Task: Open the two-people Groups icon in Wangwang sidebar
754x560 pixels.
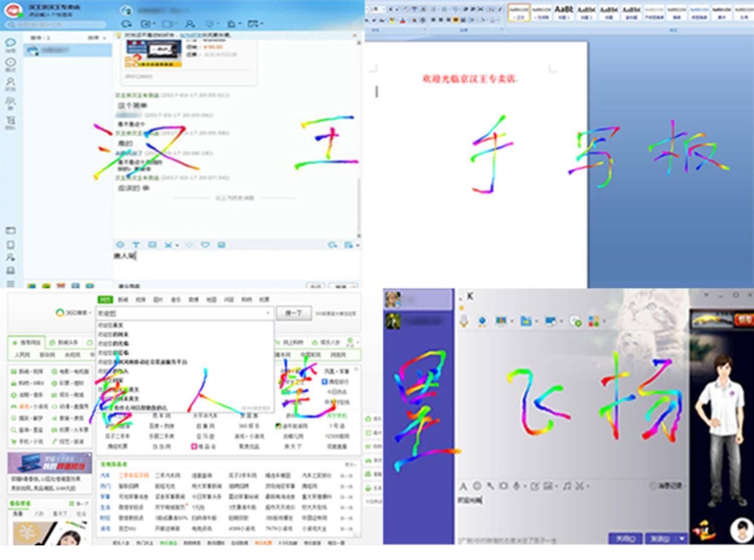Action: pos(11,102)
